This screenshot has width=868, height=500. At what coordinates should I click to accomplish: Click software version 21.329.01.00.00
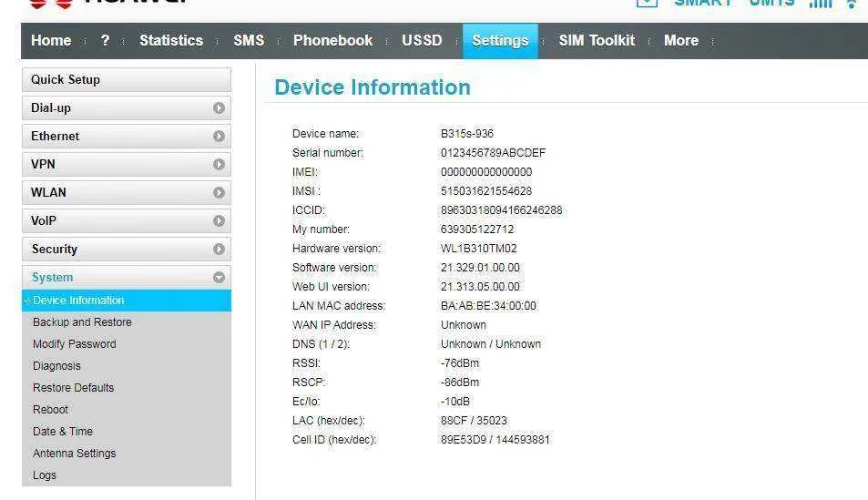pos(480,268)
